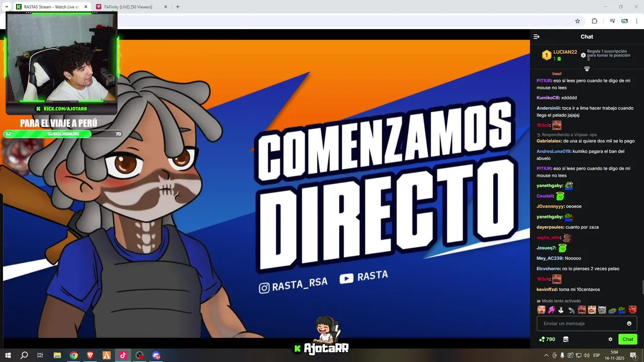Open File Explorer from the taskbar

tap(57, 355)
